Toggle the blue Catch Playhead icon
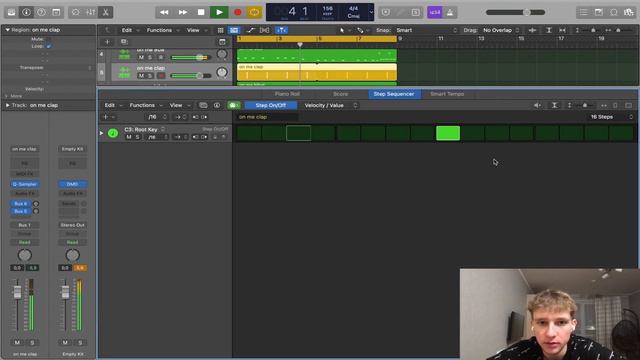This screenshot has width=640, height=360. pyautogui.click(x=281, y=30)
